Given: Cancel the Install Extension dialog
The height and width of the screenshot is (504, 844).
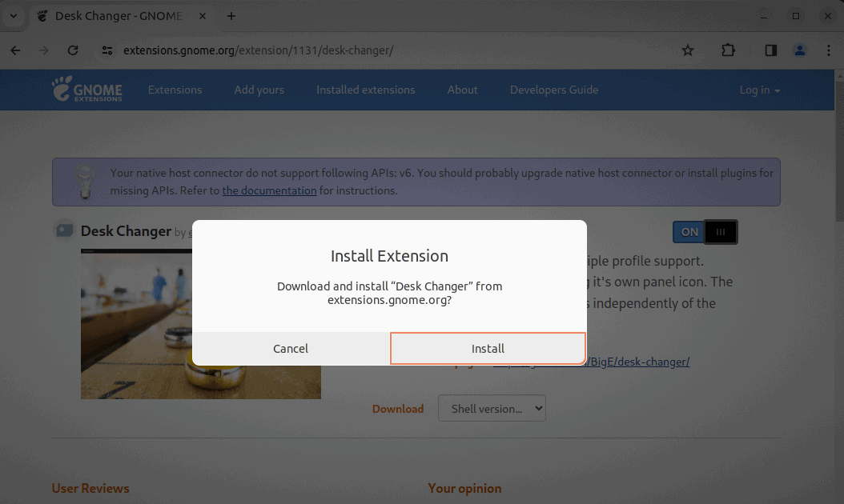Looking at the screenshot, I should (x=291, y=349).
